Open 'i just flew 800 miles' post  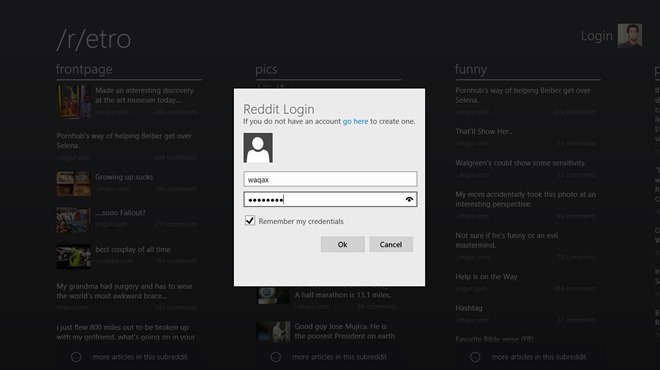[125, 332]
